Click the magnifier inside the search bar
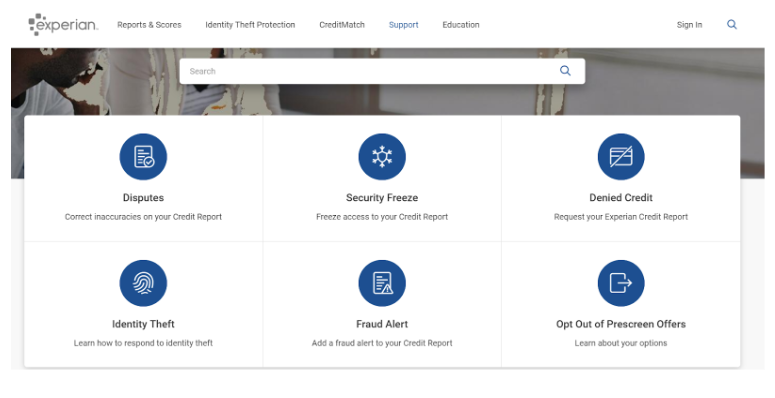Screen dimensions: 775x398 click(x=565, y=71)
